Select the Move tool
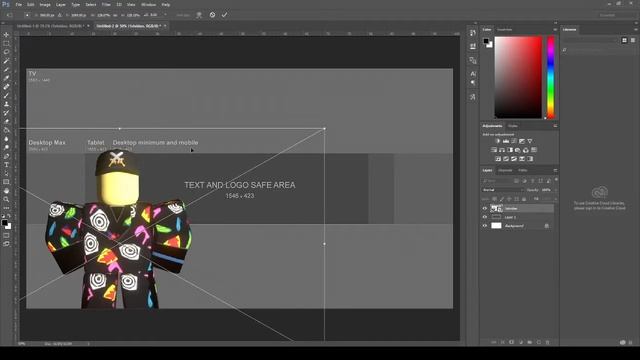 tap(6, 35)
